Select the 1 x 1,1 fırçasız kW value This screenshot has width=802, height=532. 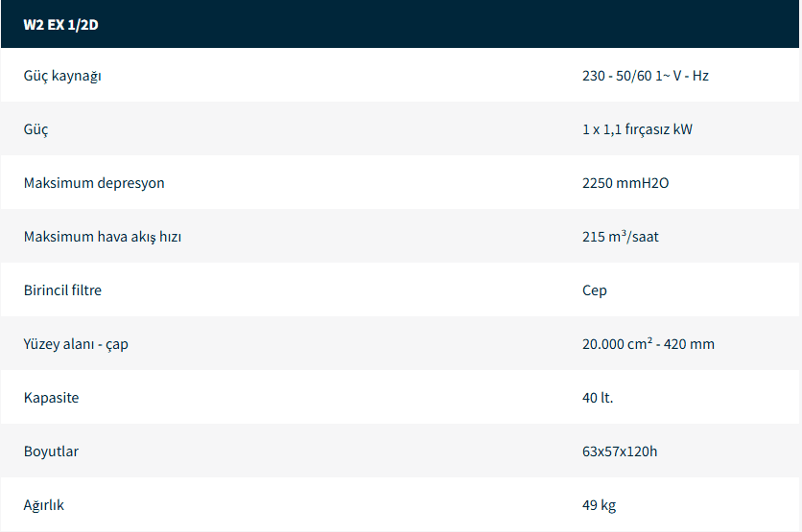click(x=637, y=129)
